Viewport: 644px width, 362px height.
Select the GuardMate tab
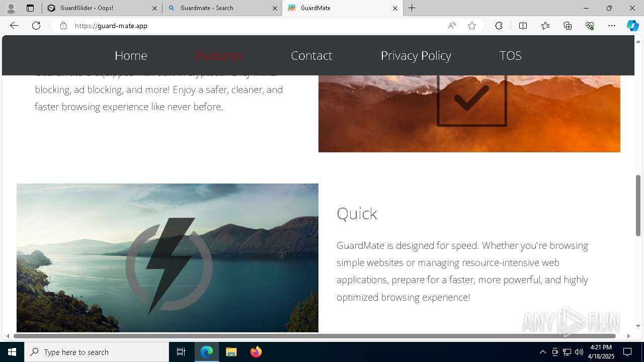pos(342,8)
